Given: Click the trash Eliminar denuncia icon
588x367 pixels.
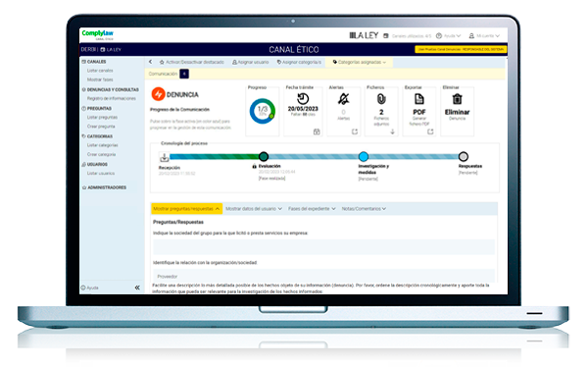Looking at the screenshot, I should [457, 99].
